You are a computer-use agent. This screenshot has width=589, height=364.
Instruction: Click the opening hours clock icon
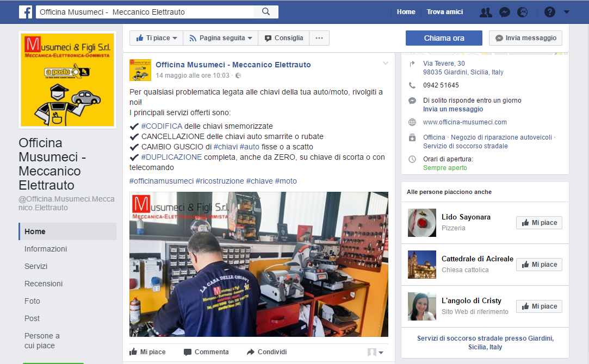click(412, 159)
